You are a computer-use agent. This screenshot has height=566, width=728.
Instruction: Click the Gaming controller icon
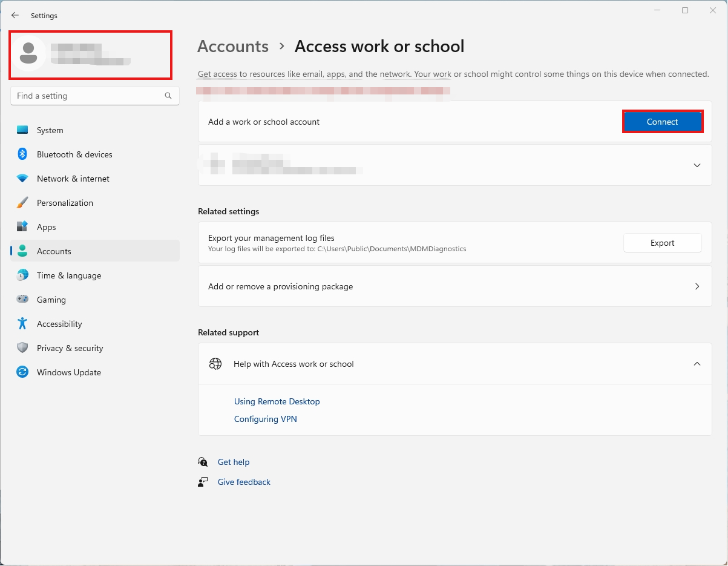click(x=22, y=300)
